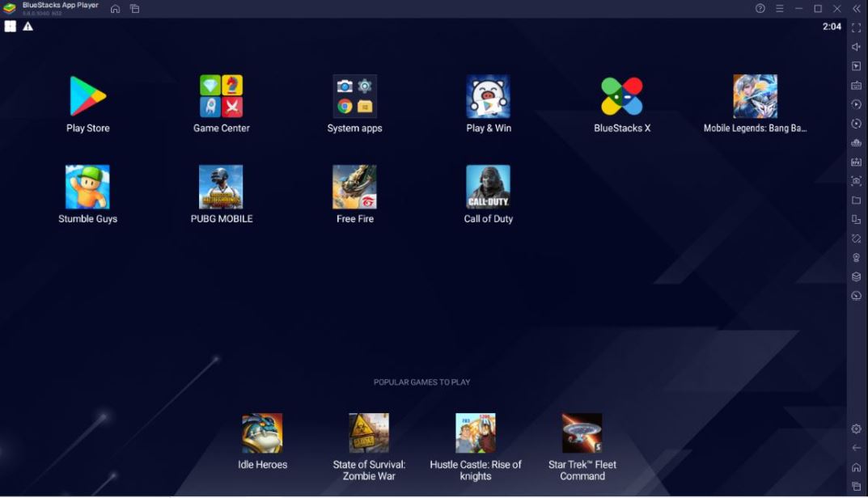Open the Play & Win app
This screenshot has width=868, height=498.
pyautogui.click(x=488, y=97)
